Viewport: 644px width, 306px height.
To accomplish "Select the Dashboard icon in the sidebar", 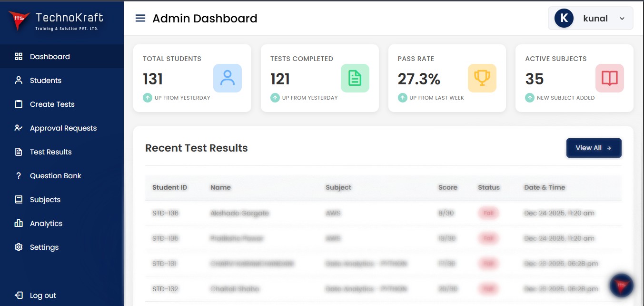I will (18, 56).
